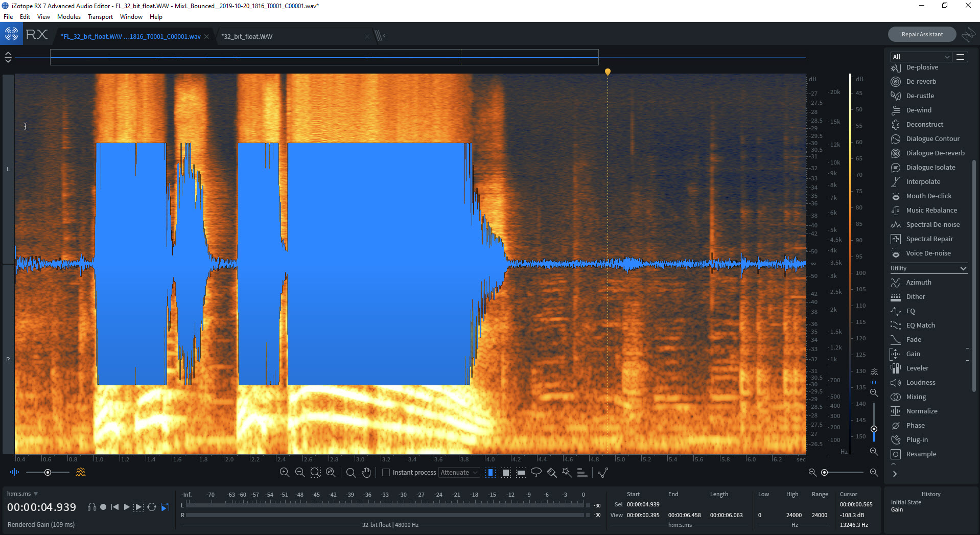Open the Voice De-noise module
Image resolution: width=980 pixels, height=535 pixels.
coord(928,253)
